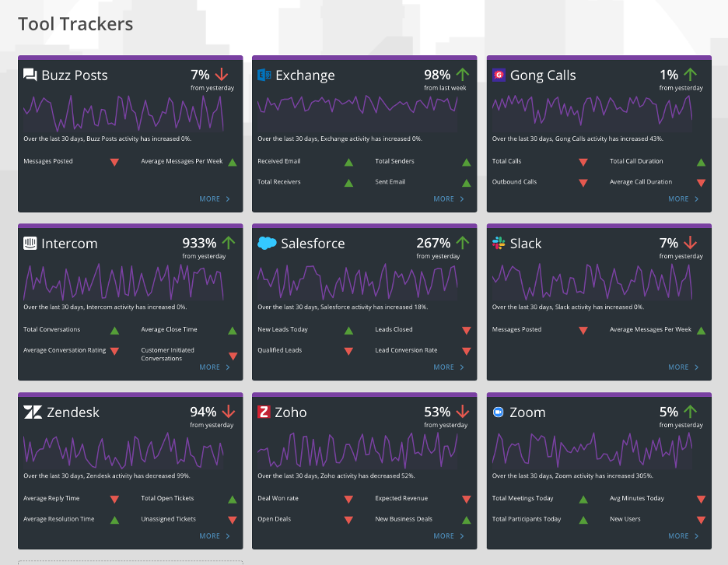This screenshot has width=728, height=565.
Task: Open MORE on the Zoho card
Action: pos(449,535)
